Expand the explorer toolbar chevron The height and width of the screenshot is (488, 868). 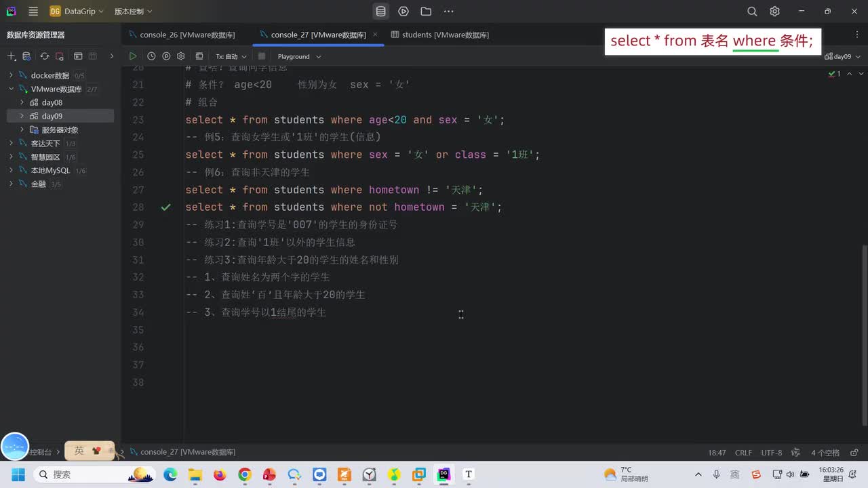tap(112, 56)
